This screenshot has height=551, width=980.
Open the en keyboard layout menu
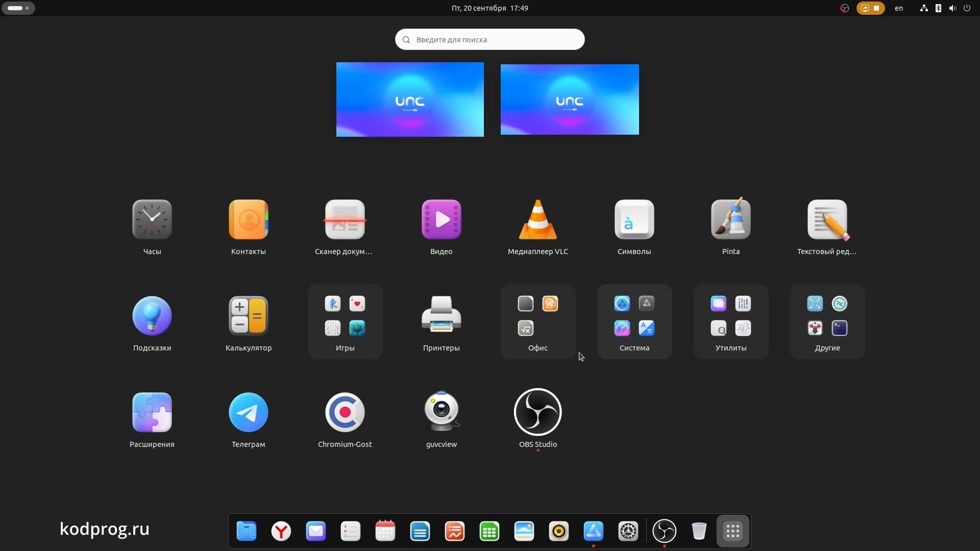(899, 8)
